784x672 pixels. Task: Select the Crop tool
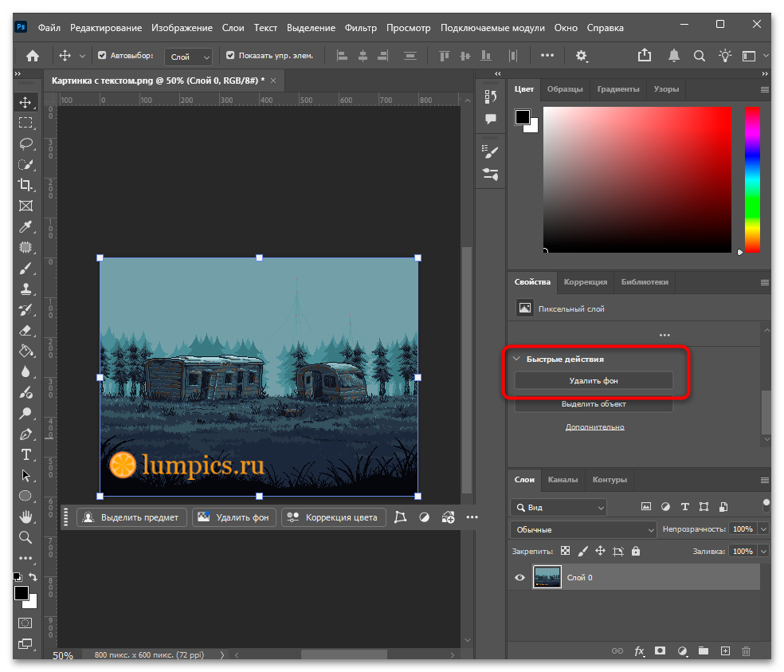click(x=25, y=185)
